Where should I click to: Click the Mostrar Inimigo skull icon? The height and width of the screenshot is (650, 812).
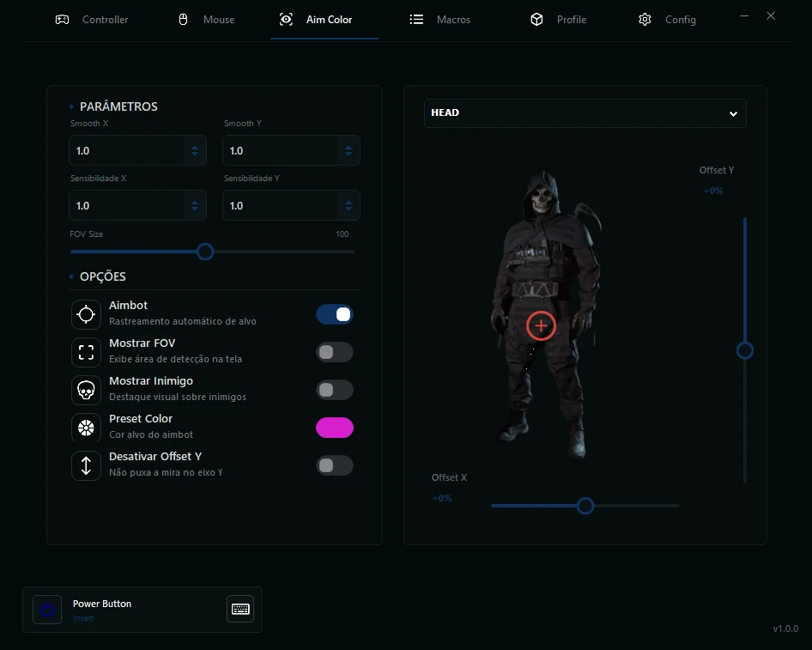point(86,390)
